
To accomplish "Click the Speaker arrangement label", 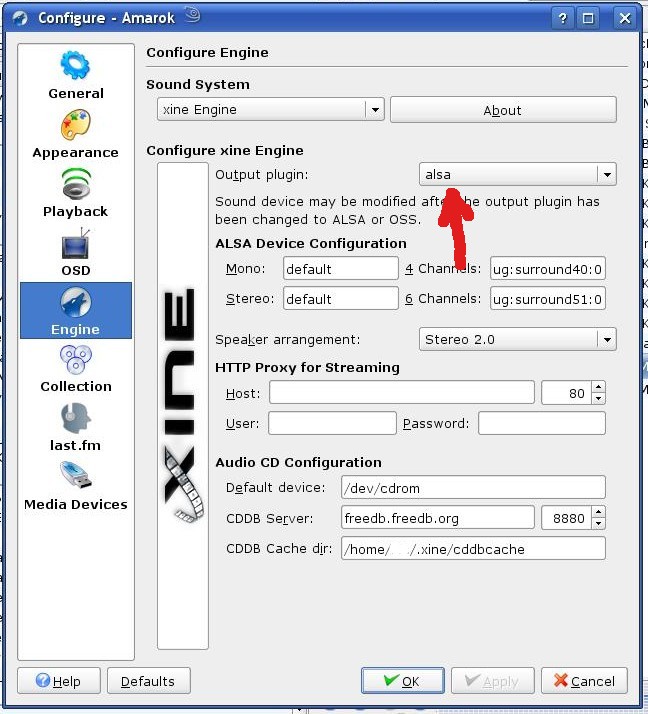I will (x=287, y=340).
